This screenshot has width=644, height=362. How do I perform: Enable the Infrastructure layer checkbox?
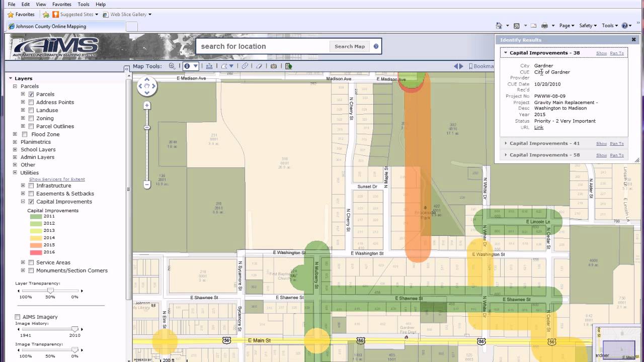(x=31, y=186)
